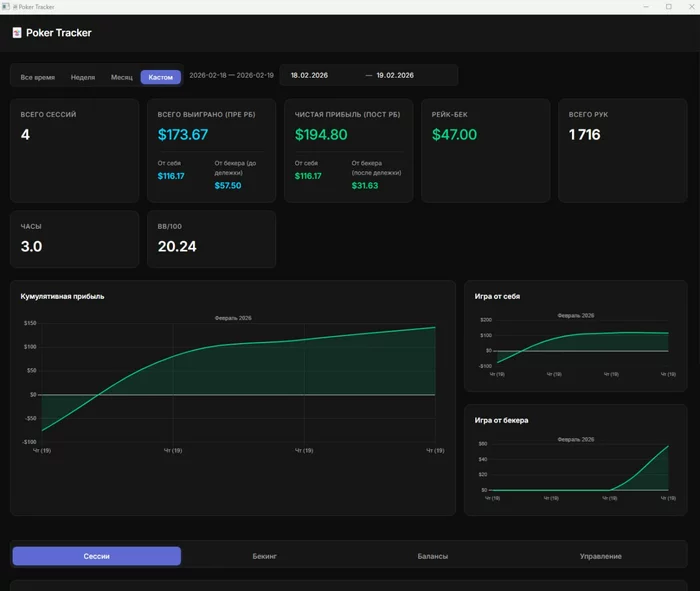The height and width of the screenshot is (591, 700).
Task: Click the app icon in the window title bar
Action: coord(6,7)
